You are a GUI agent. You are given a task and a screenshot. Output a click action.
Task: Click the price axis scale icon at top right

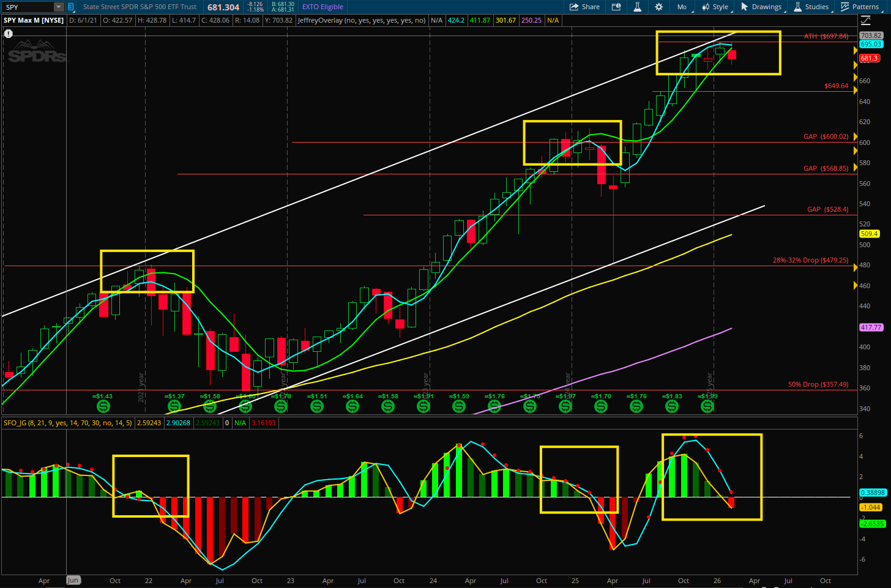pos(865,20)
